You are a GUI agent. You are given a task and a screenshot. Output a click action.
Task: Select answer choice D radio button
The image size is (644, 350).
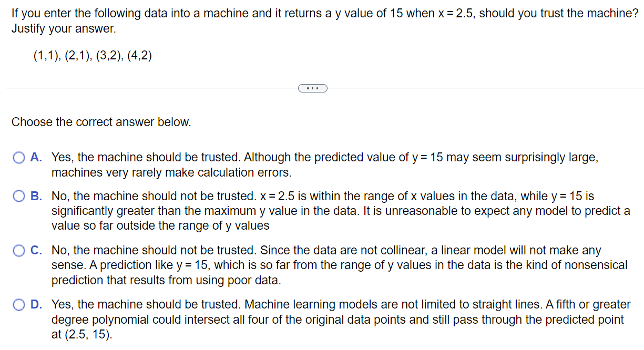(x=19, y=305)
